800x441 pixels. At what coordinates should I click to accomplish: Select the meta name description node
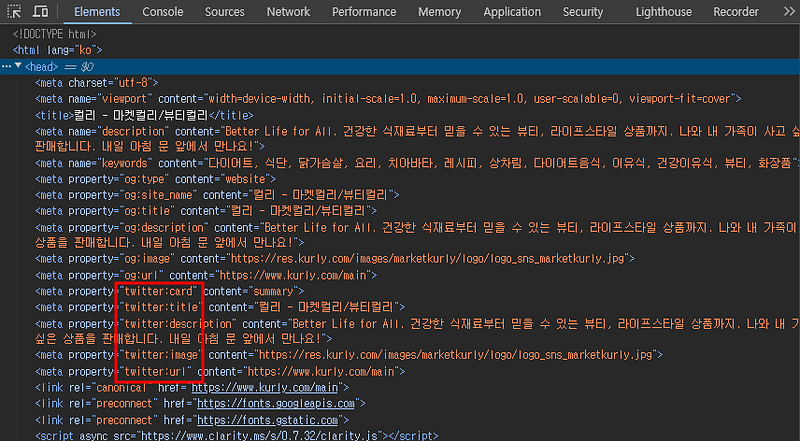pyautogui.click(x=417, y=139)
